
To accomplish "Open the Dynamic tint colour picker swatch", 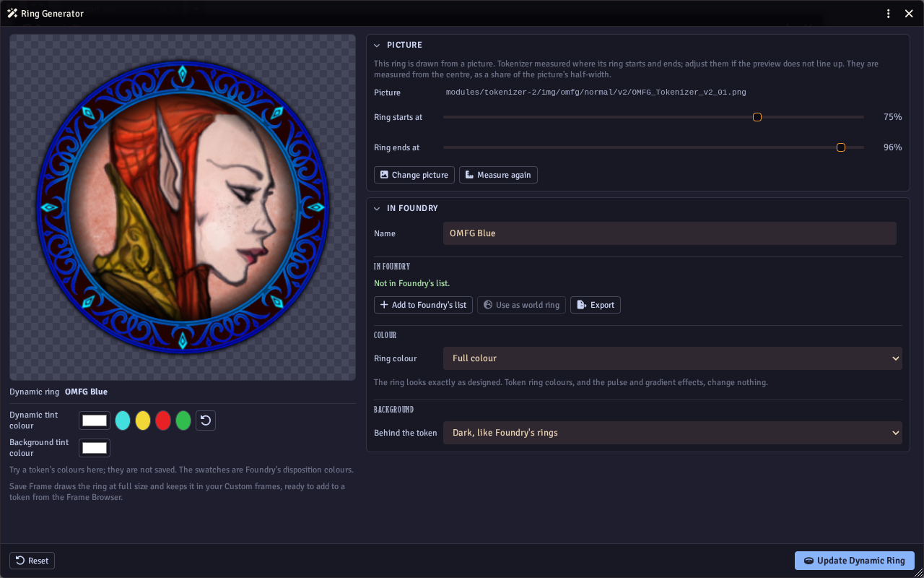I will (x=95, y=420).
